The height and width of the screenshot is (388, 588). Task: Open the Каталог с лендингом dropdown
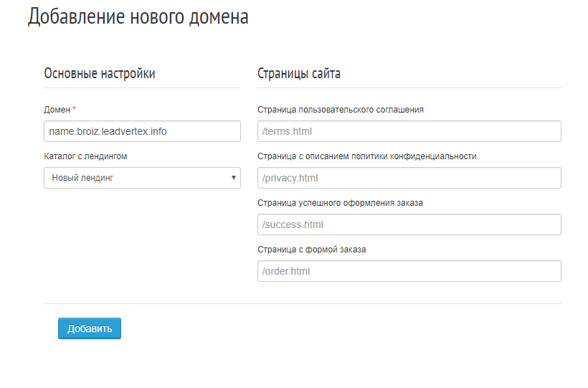[x=142, y=178]
